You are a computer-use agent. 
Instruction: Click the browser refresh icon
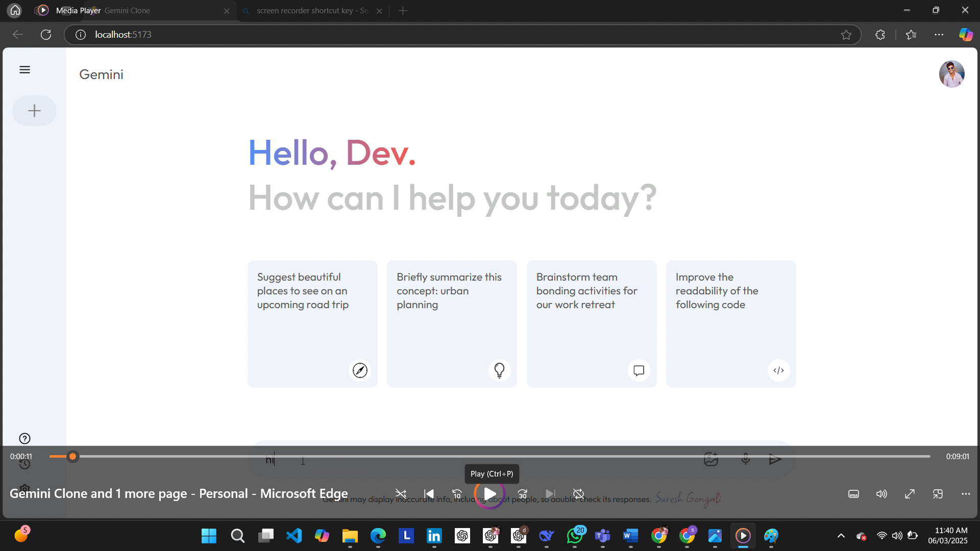click(x=46, y=35)
